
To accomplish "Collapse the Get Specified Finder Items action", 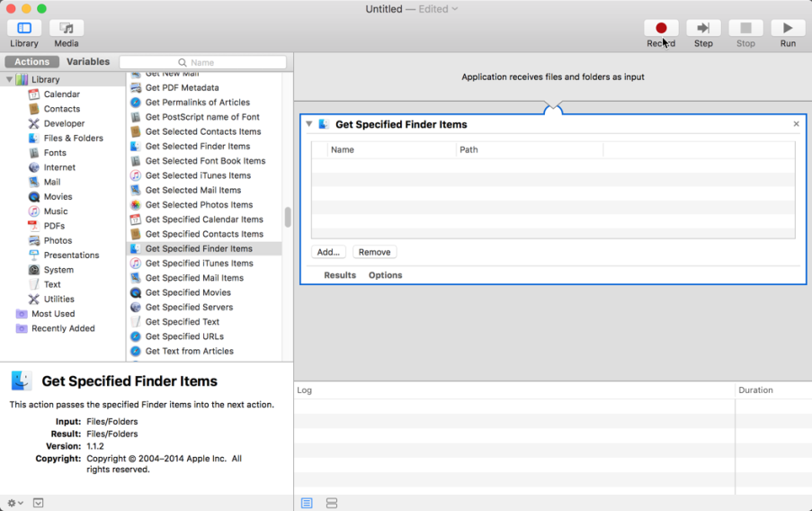I will pos(309,124).
